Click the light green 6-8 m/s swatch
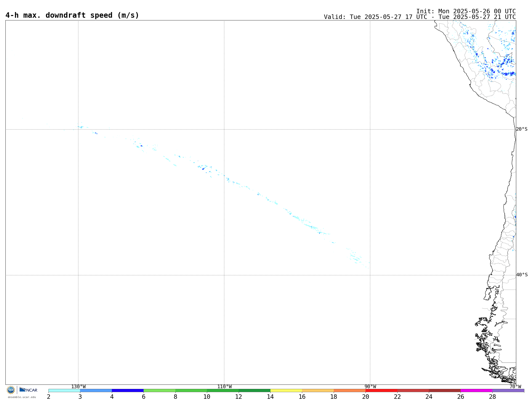The height and width of the screenshot is (400, 532). (x=159, y=391)
